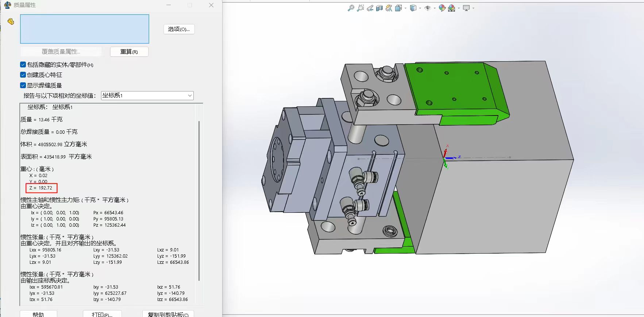The width and height of the screenshot is (644, 317).
Task: Click the Zoom to Fit icon
Action: (x=351, y=8)
